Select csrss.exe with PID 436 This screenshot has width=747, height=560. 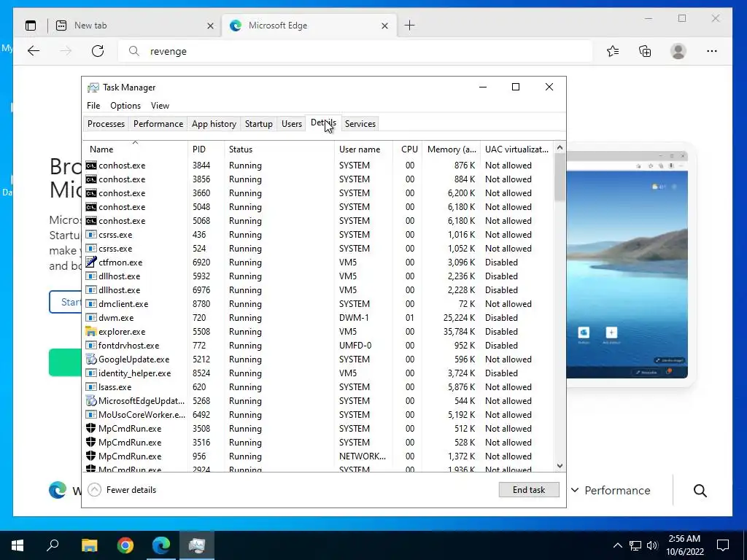pos(318,234)
